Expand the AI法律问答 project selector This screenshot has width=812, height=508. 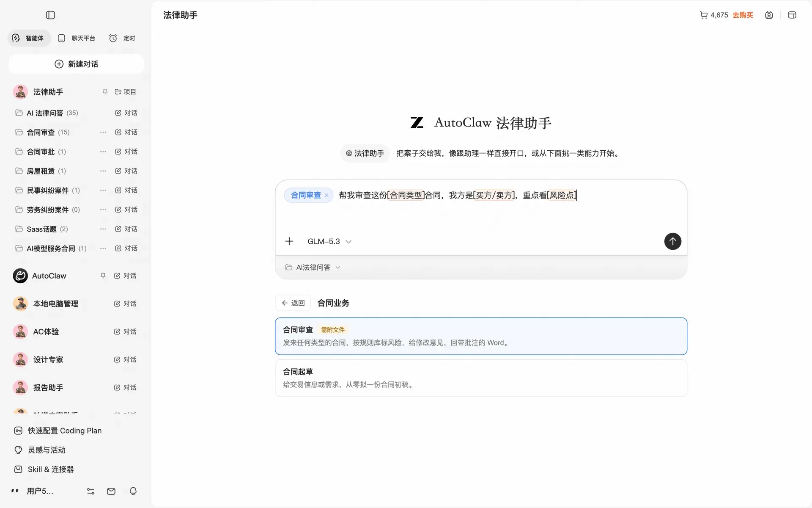click(313, 268)
